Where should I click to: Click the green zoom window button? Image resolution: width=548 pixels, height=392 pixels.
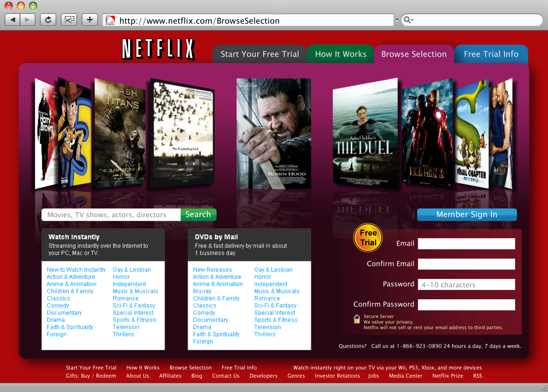point(33,5)
